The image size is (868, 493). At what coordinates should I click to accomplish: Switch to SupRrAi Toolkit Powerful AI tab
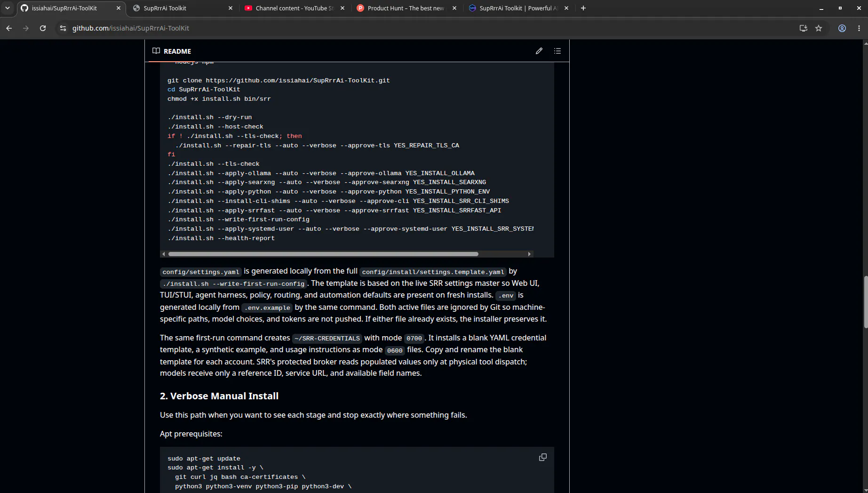(518, 8)
